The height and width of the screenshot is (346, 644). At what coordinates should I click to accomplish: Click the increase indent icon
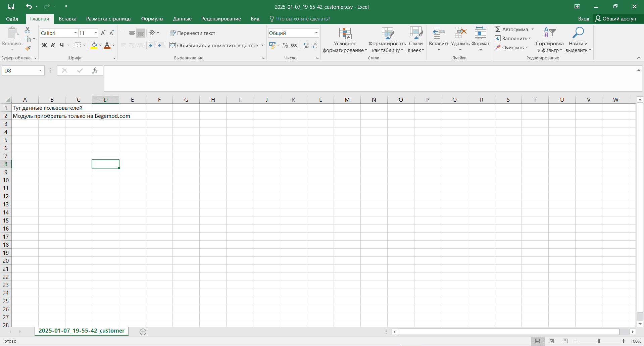pos(161,45)
